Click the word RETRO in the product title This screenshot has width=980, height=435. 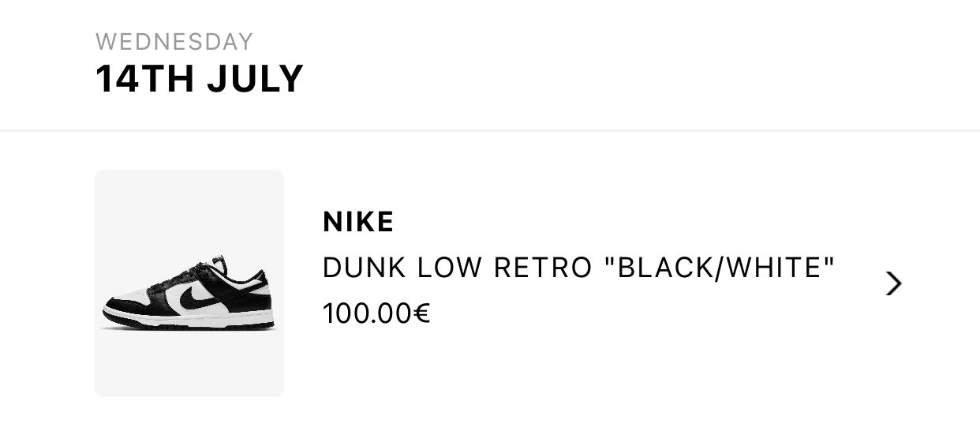coord(542,268)
